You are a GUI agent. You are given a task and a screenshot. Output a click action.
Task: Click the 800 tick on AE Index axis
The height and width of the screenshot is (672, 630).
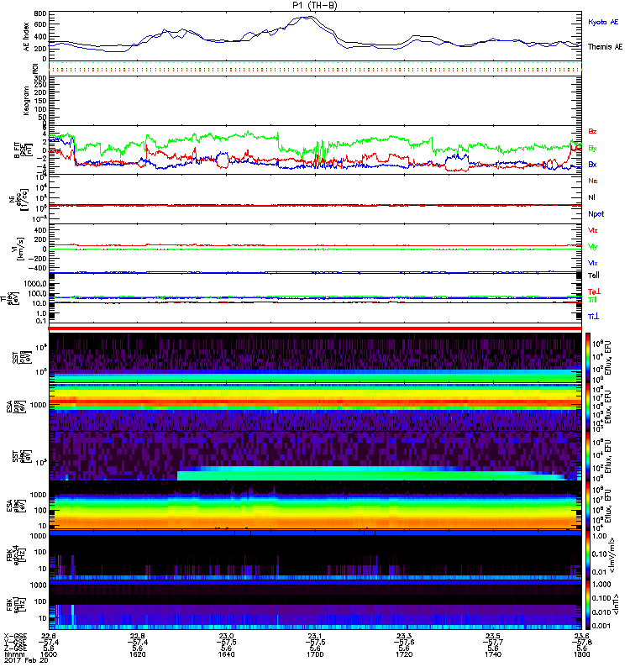pos(39,13)
